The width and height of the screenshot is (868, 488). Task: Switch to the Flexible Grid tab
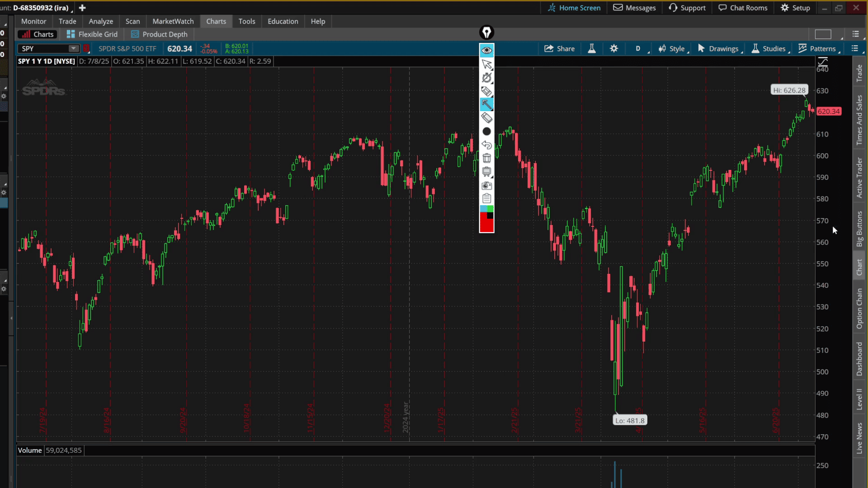tap(92, 34)
